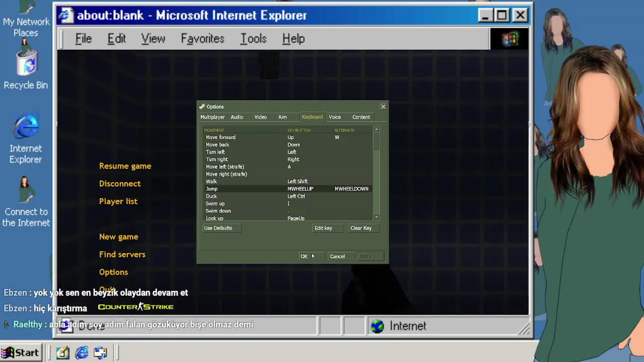Viewport: 644px width, 362px height.
Task: Click the Start button
Action: (21, 352)
